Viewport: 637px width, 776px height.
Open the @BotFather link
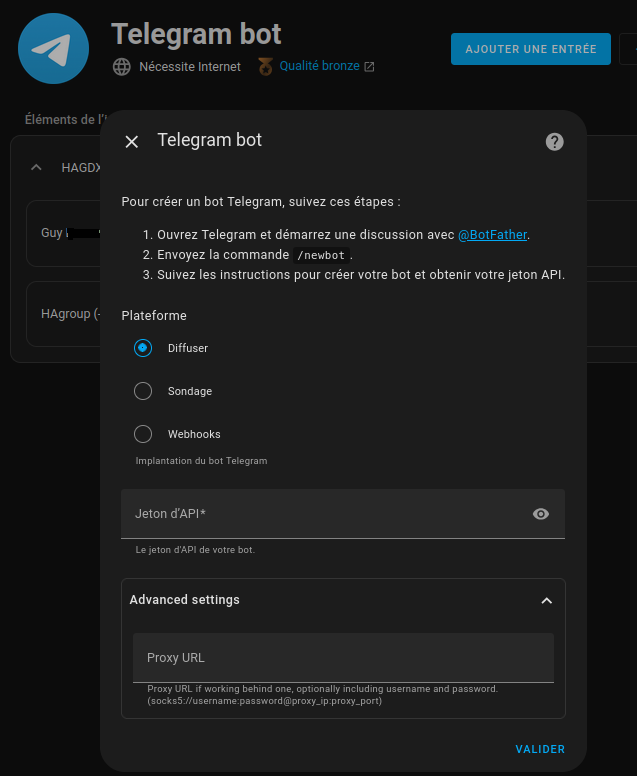click(492, 235)
